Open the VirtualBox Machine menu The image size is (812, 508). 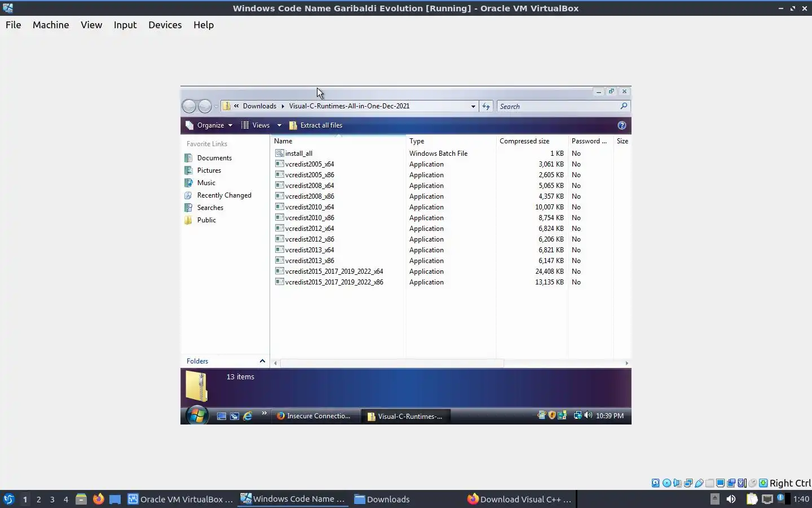point(51,25)
